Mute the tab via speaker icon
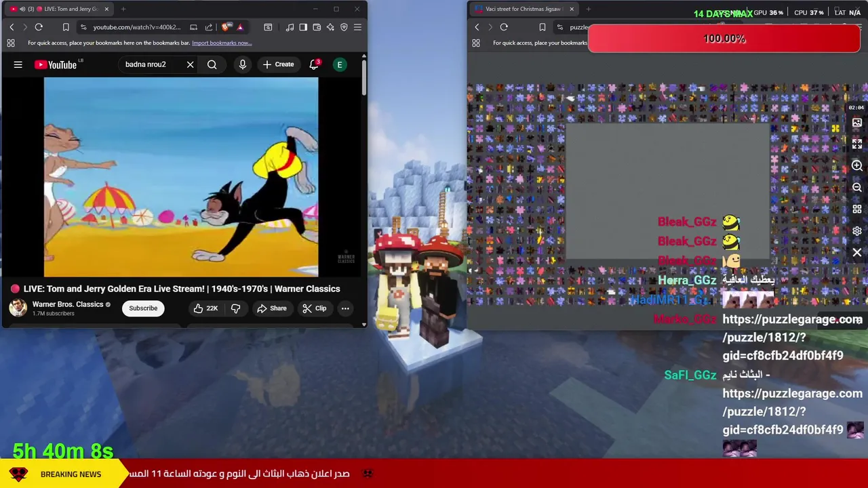 (x=22, y=9)
